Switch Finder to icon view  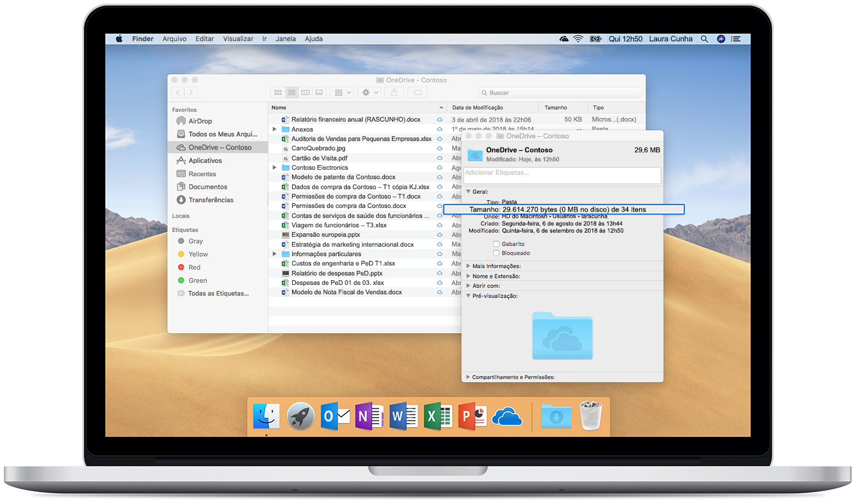[278, 92]
